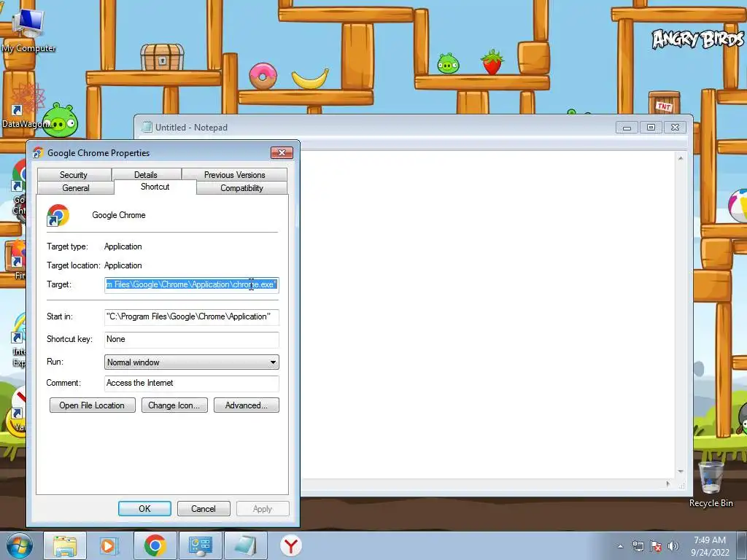Click the Shortcut key field
Image resolution: width=747 pixels, height=560 pixels.
pos(192,339)
